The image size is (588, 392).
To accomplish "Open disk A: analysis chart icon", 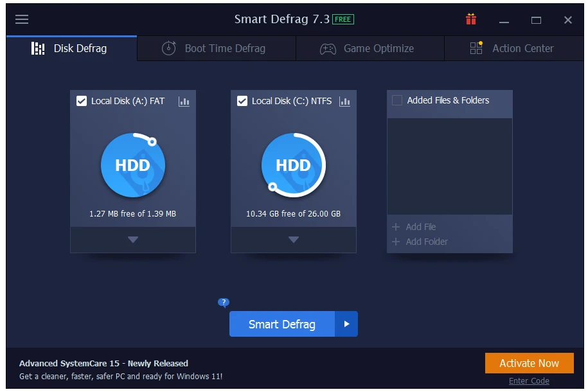I will pyautogui.click(x=184, y=102).
